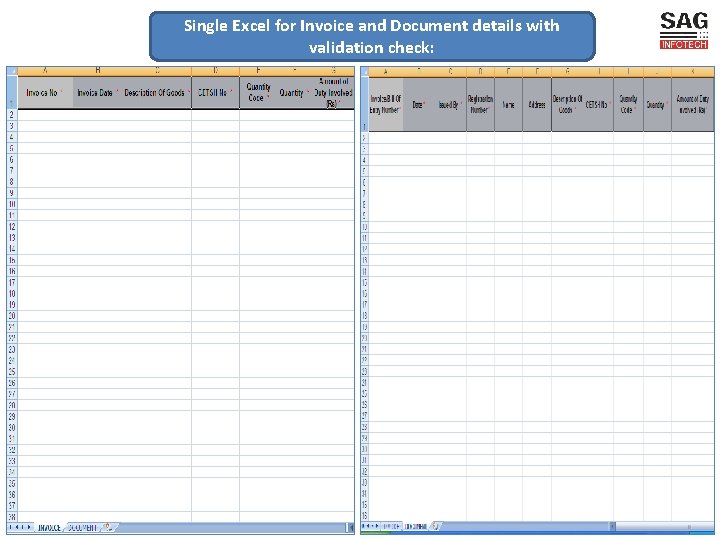Select the 'Issued By' header cell
The image size is (720, 540).
click(450, 105)
